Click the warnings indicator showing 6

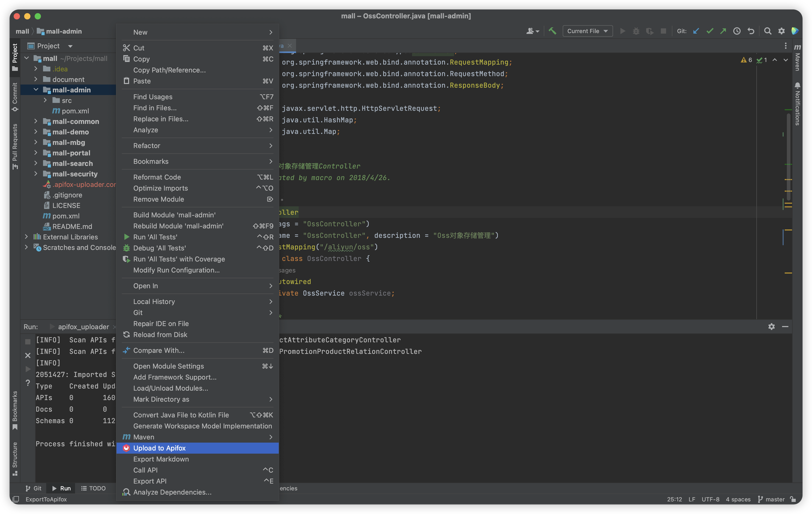[x=746, y=60]
